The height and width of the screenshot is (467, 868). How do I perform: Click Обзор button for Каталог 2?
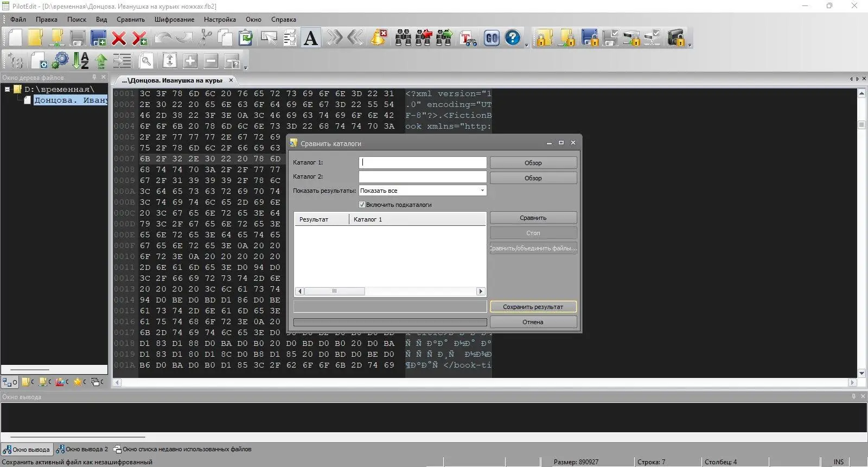[x=533, y=178]
